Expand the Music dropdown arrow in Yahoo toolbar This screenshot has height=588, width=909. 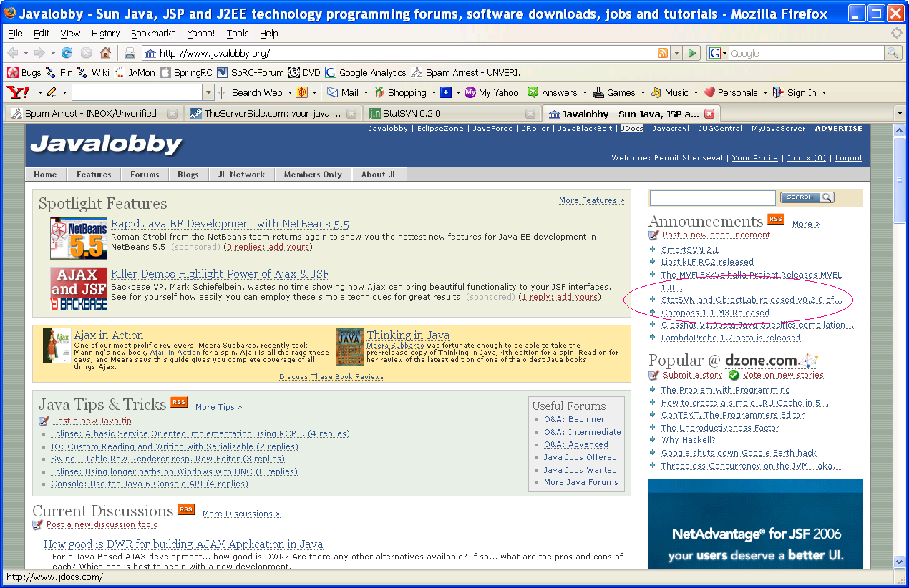click(695, 92)
